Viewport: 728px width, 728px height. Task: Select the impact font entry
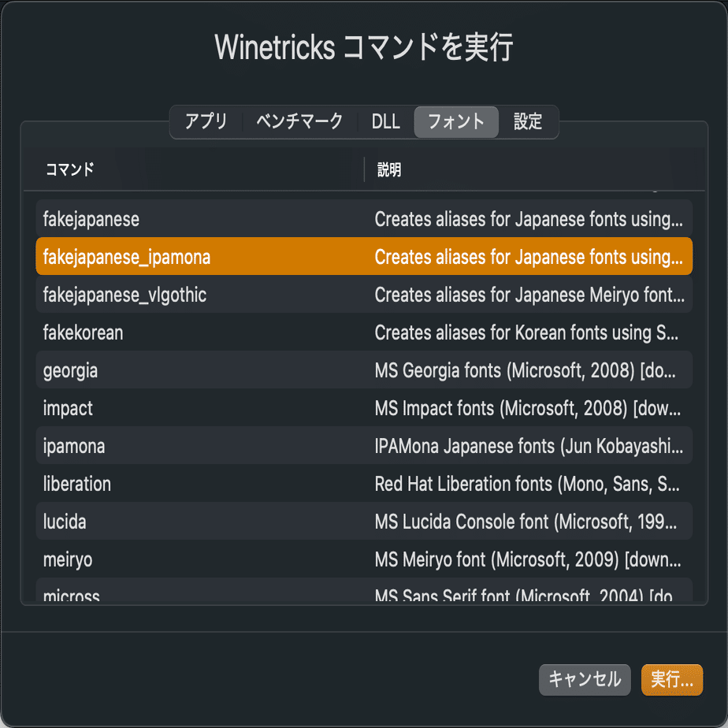tap(364, 408)
